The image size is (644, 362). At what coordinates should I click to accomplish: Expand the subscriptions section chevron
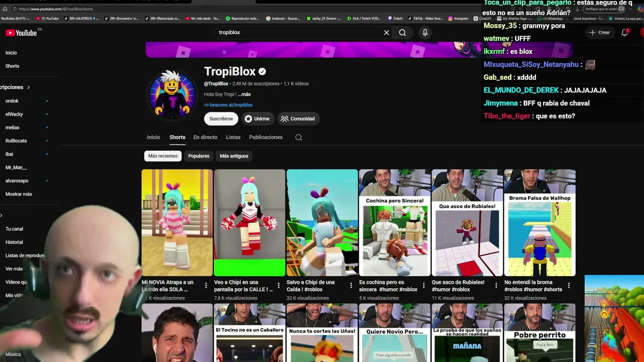point(28,87)
